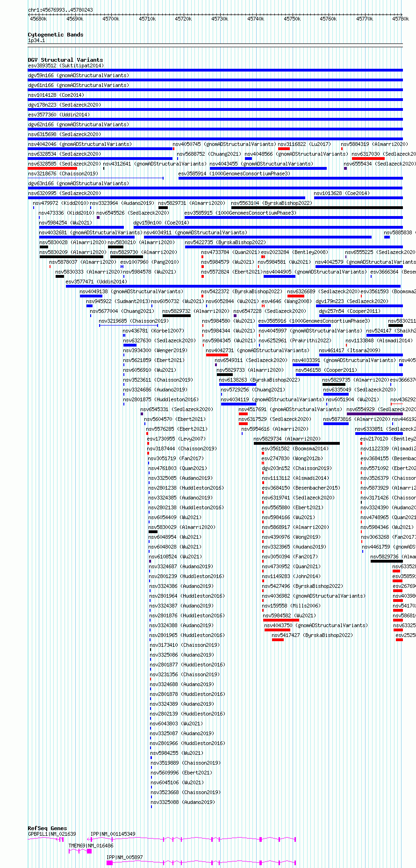The image size is (416, 868).
Task: Click variant label nsv3934300 (Wenger2019)
Action: 155,350
